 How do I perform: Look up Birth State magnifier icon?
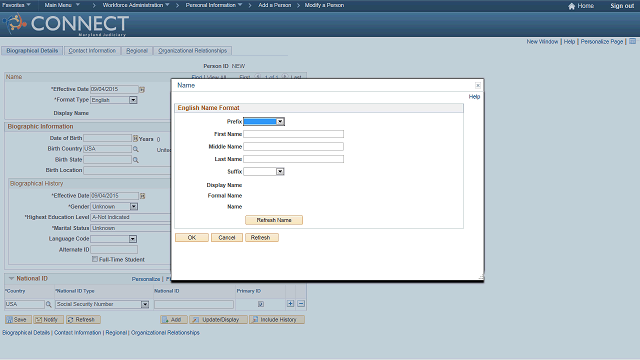pyautogui.click(x=136, y=160)
